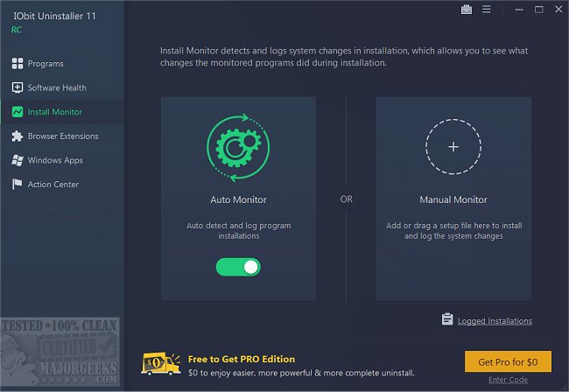The image size is (569, 392).
Task: Maximize the IObit Uninstaller window
Action: [x=539, y=10]
